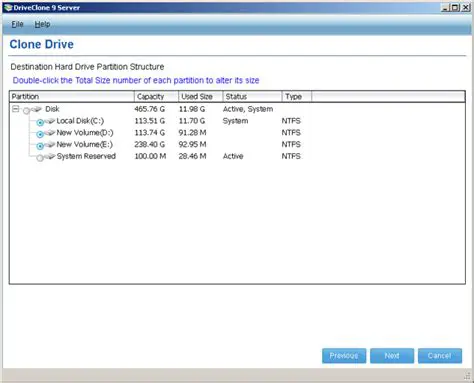Click NTFS type of New Volume(E:) row
474x383 pixels.
tap(291, 144)
